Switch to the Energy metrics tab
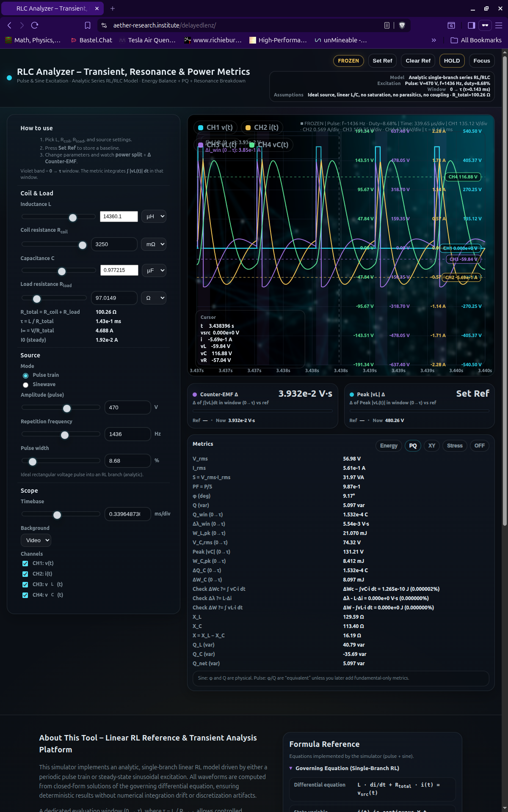Viewport: 508px width, 812px height. (x=388, y=446)
